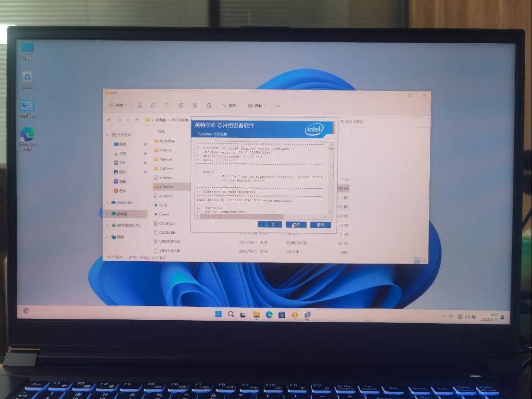Click the Delete trash icon in Explorer toolbar
The height and width of the screenshot is (399, 532).
tap(209, 105)
